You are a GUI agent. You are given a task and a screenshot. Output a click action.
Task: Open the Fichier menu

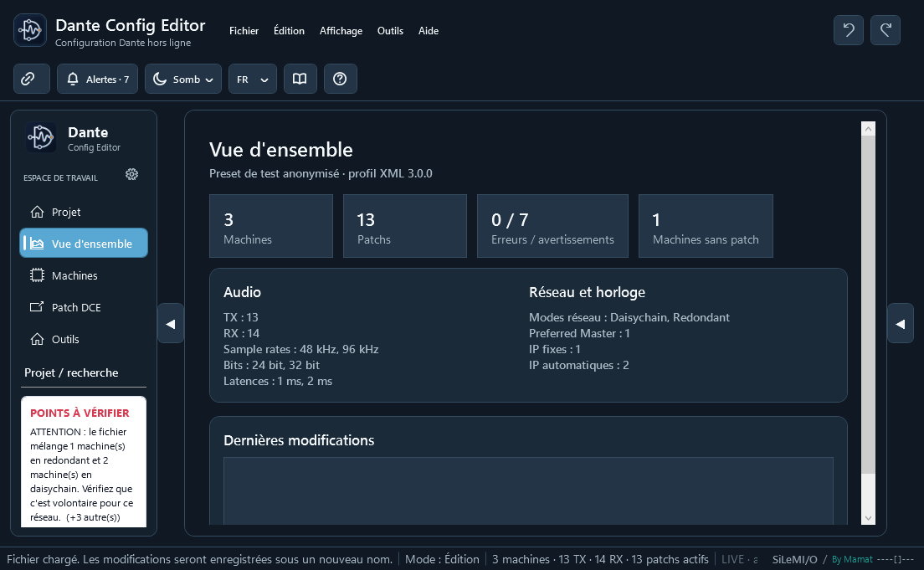coord(244,31)
